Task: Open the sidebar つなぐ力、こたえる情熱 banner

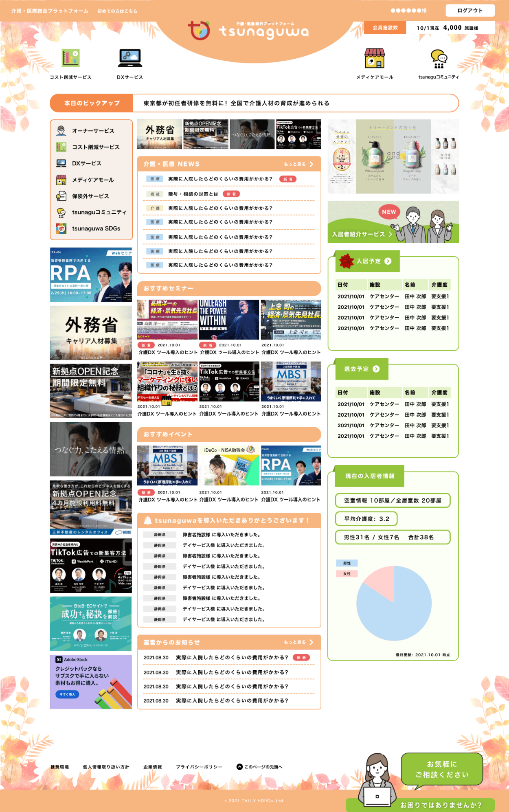Action: pos(91,449)
